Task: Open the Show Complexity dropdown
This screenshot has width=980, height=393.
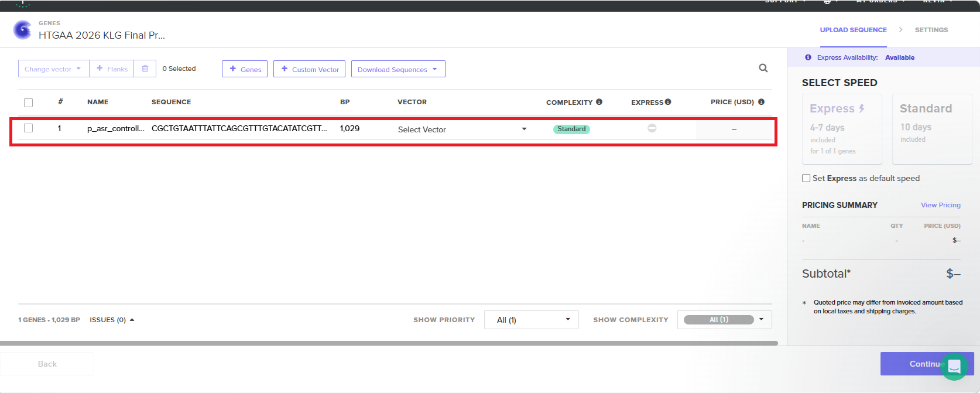Action: pos(725,320)
